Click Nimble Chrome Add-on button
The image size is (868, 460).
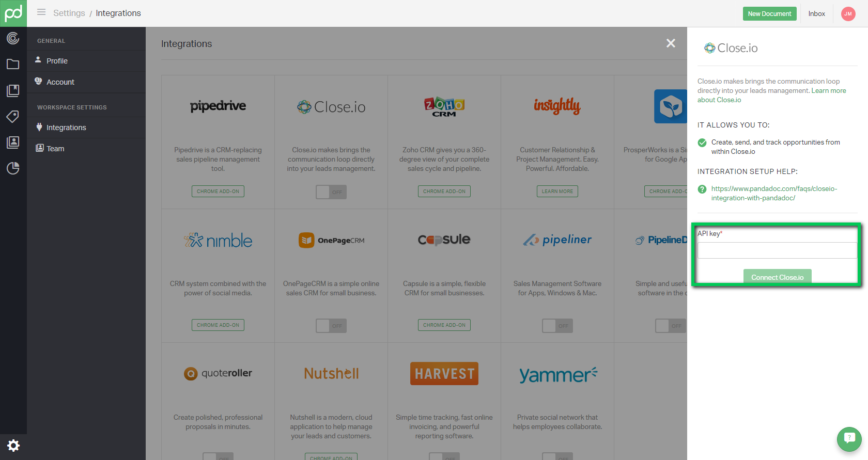pyautogui.click(x=218, y=325)
